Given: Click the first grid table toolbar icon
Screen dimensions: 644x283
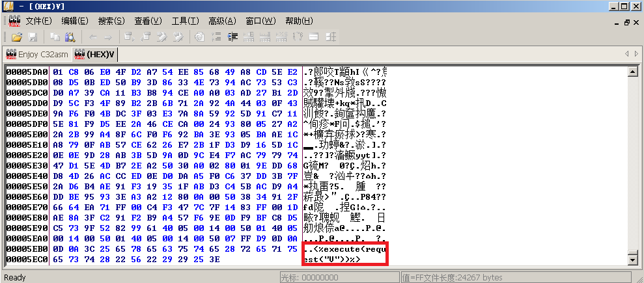Looking at the screenshot, I should point(249,37).
